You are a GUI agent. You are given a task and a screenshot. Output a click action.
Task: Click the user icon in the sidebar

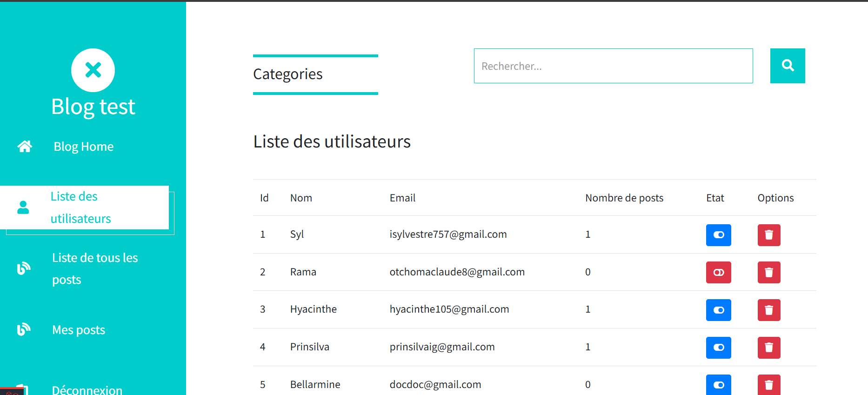(23, 208)
